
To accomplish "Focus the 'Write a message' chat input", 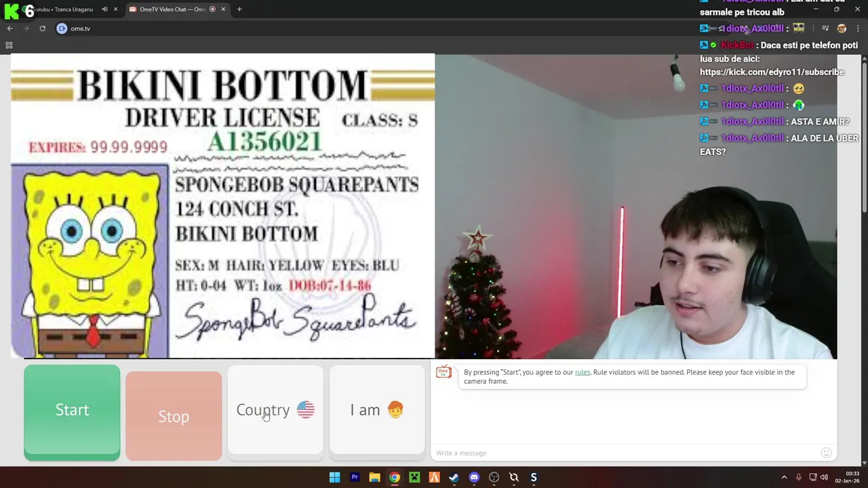I will click(624, 453).
